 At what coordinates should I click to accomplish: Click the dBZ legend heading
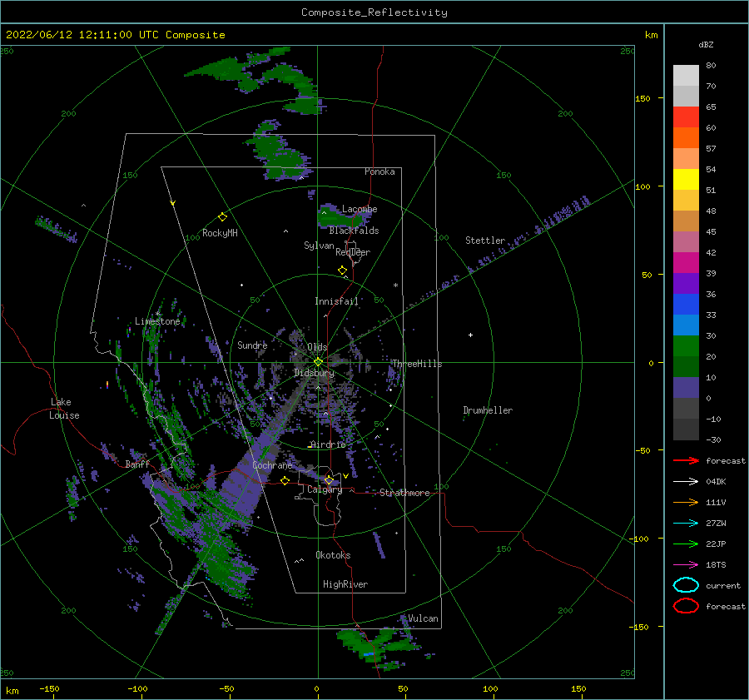(x=706, y=44)
